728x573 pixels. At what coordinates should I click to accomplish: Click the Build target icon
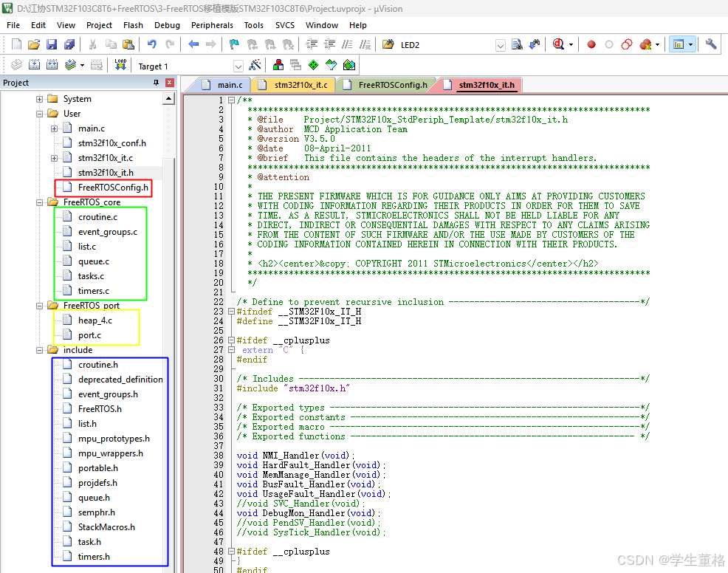tap(35, 65)
